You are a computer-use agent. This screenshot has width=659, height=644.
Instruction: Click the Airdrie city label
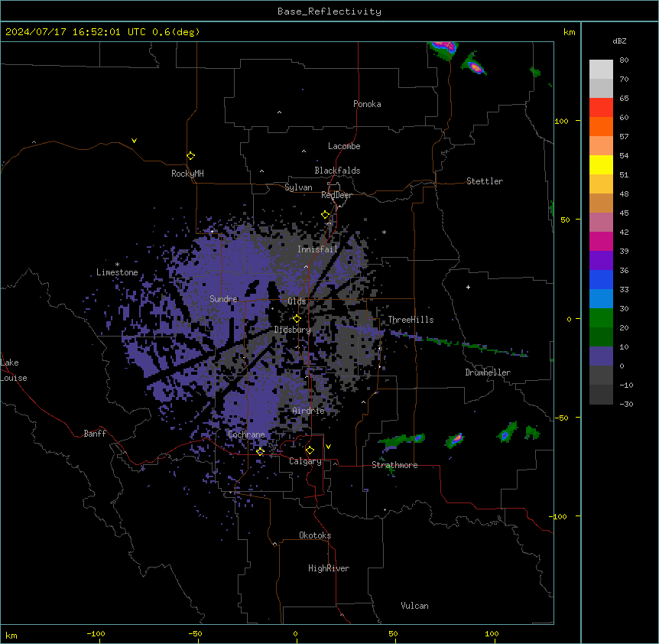[308, 411]
